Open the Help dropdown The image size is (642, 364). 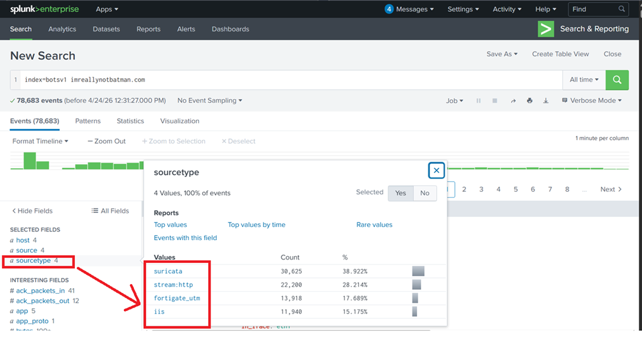pyautogui.click(x=546, y=9)
